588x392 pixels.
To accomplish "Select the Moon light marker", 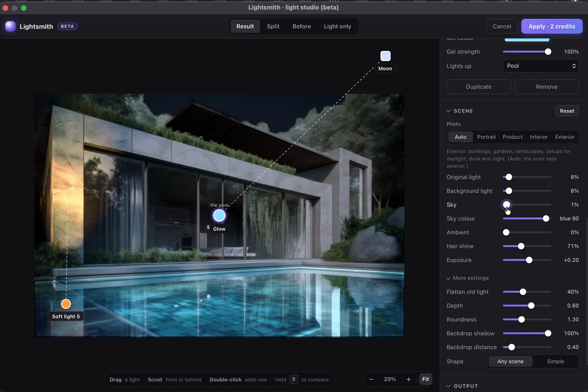I will coord(385,56).
